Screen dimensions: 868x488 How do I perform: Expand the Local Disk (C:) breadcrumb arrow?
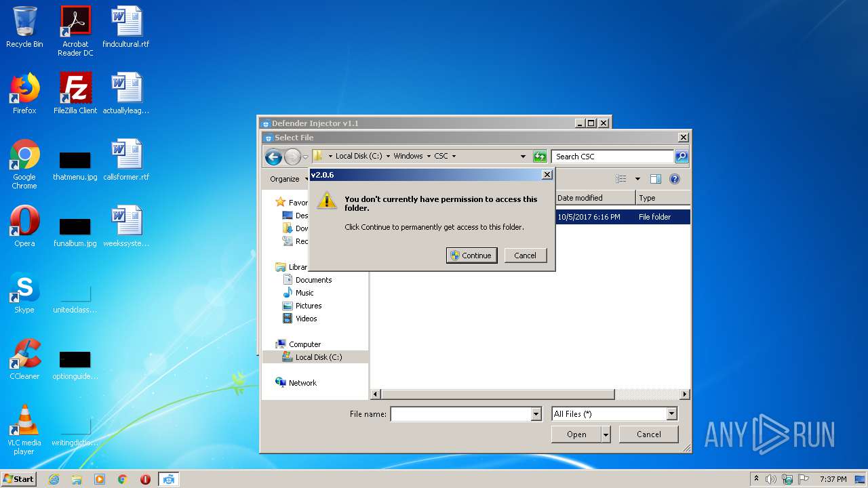[388, 157]
